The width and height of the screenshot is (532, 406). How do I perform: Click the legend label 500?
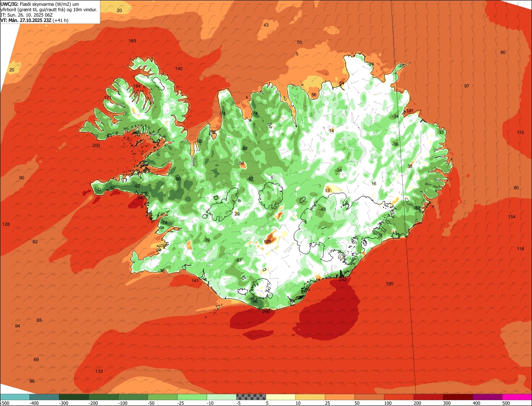[506, 403]
